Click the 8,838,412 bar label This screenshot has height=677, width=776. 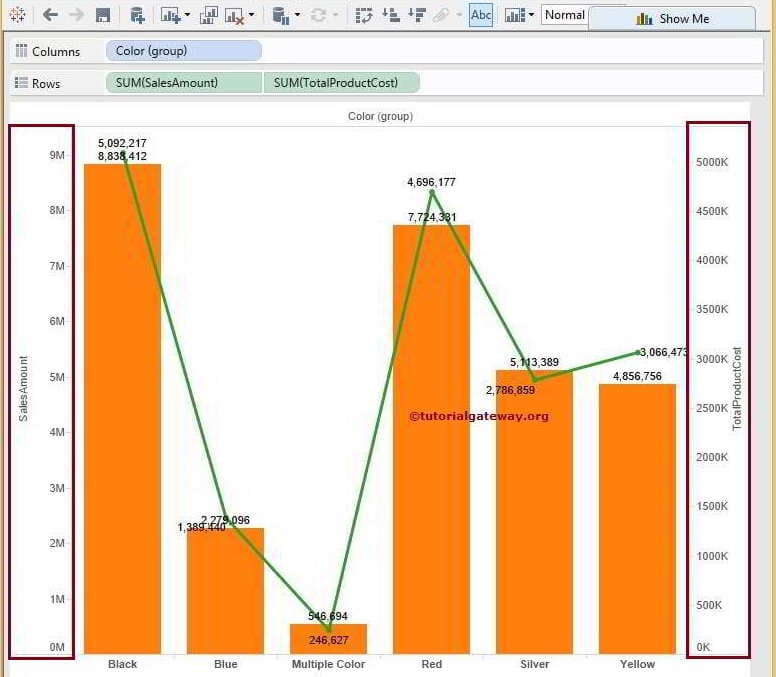pos(122,156)
